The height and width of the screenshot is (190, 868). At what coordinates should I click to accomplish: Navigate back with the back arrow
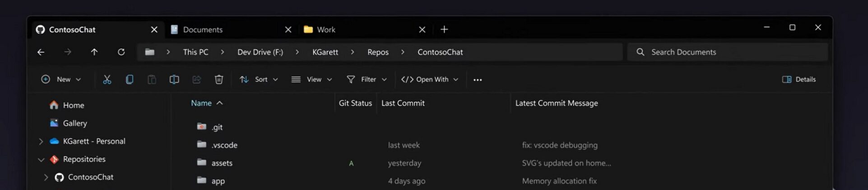41,52
